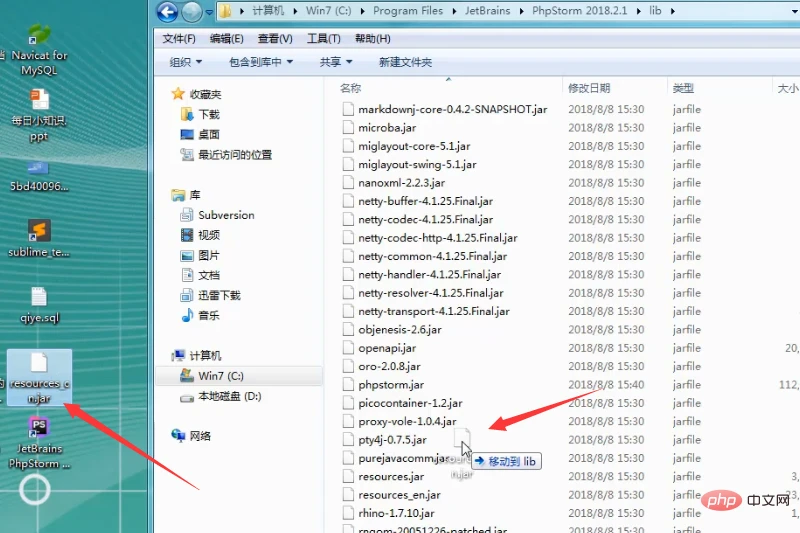Screen dimensions: 800x533
Task: Select resources.jar file
Action: [x=384, y=477]
